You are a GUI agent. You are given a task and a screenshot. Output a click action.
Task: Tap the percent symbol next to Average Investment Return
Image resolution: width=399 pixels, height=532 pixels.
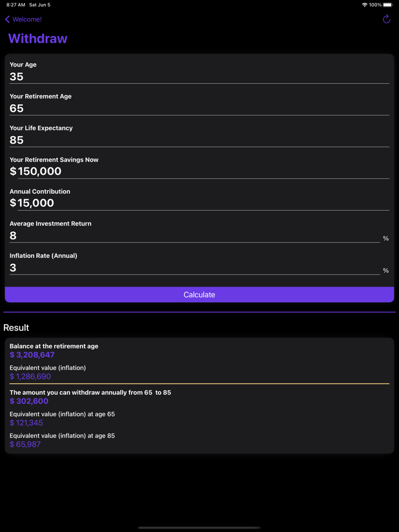(385, 239)
